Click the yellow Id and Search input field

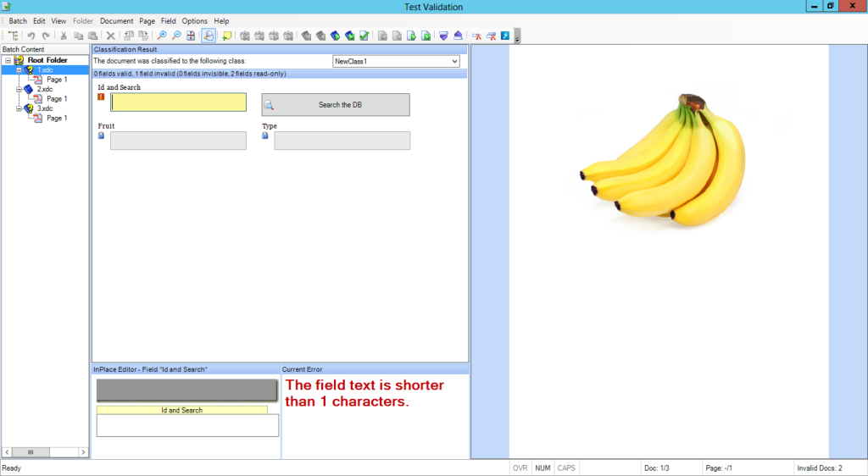coord(178,102)
